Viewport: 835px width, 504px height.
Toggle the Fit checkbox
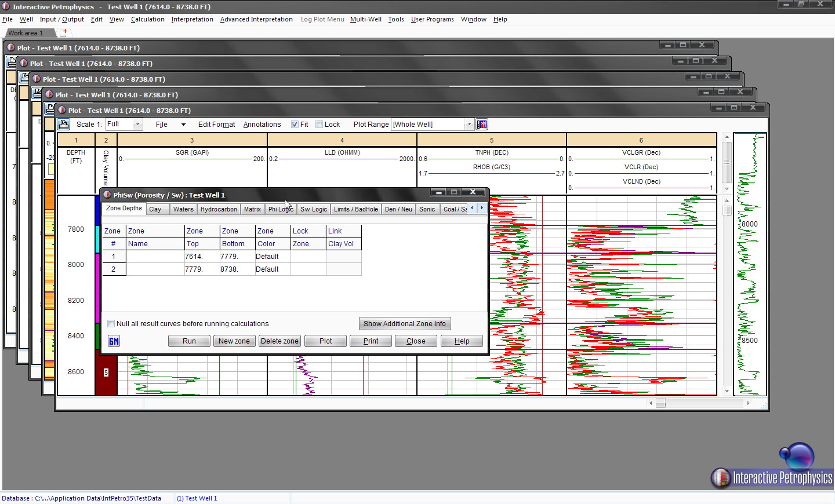295,125
